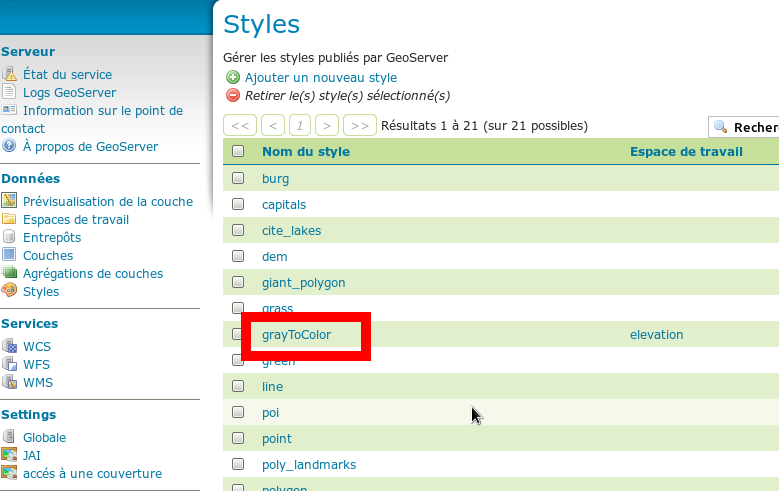The height and width of the screenshot is (491, 779).
Task: Check the box for dem style
Action: click(x=238, y=256)
